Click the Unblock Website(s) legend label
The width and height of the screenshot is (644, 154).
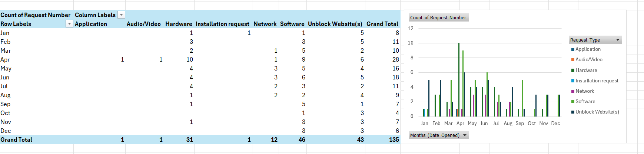(x=597, y=112)
